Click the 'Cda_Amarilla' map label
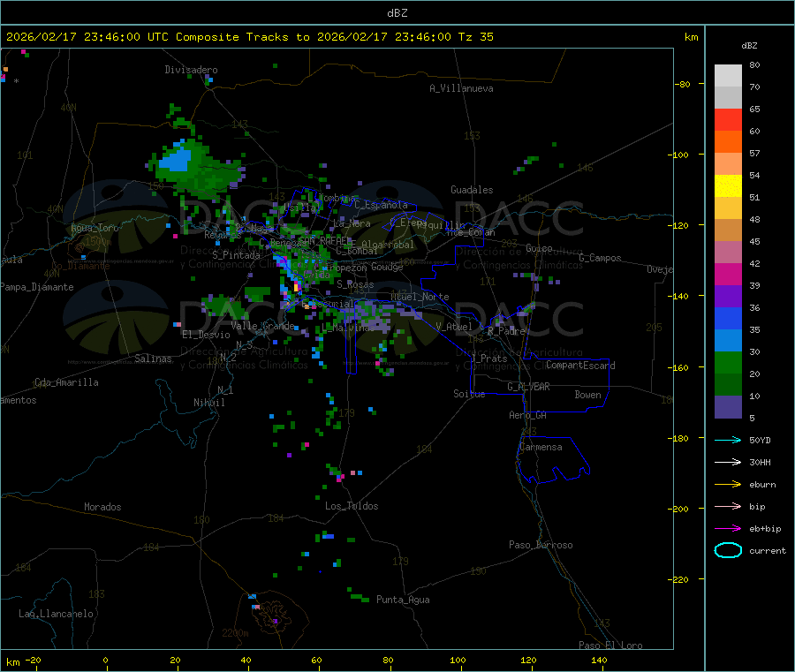This screenshot has width=795, height=672. coord(66,382)
